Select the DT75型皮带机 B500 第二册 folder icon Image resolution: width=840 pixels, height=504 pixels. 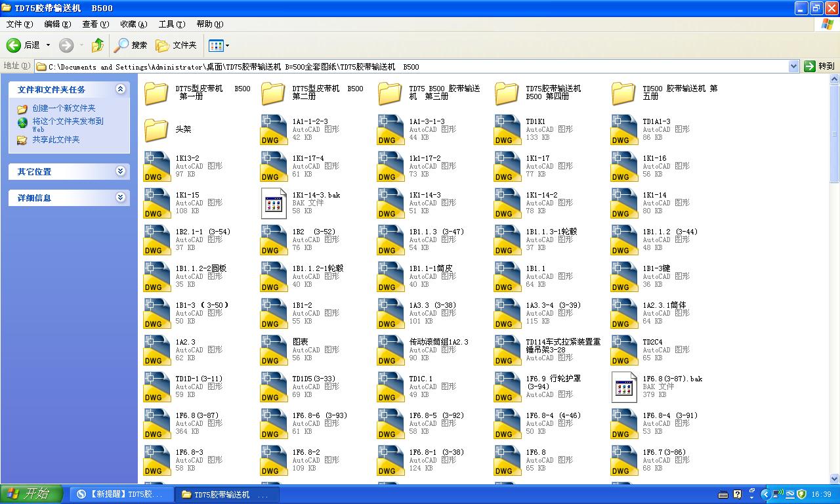[x=274, y=93]
